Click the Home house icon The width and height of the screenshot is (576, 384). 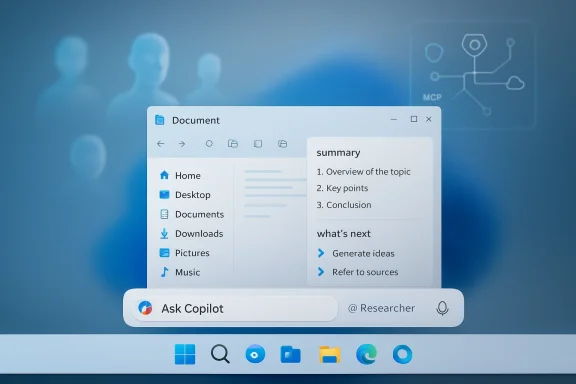pyautogui.click(x=164, y=175)
